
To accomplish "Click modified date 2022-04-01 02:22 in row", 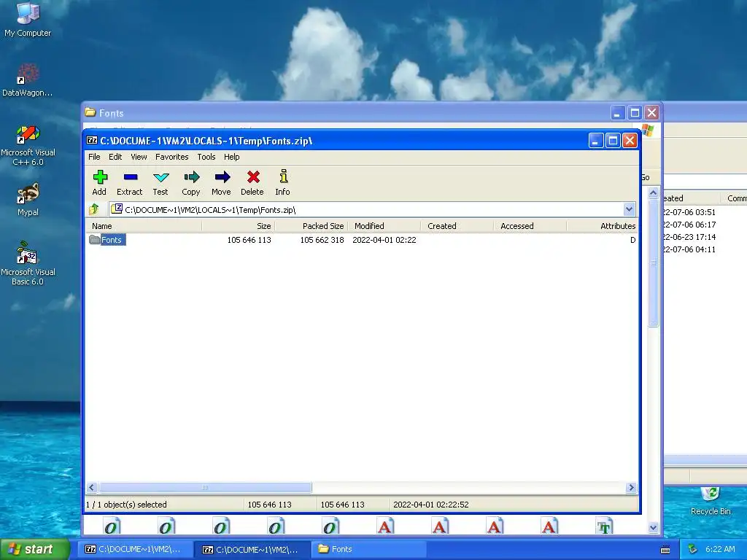I will 384,239.
